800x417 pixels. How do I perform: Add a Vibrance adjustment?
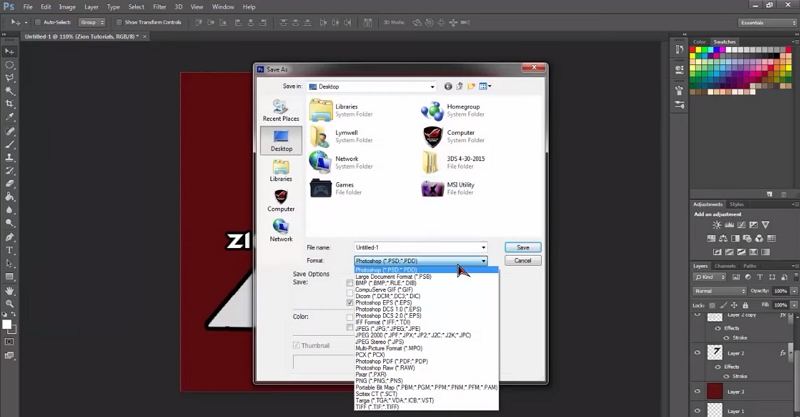point(765,225)
